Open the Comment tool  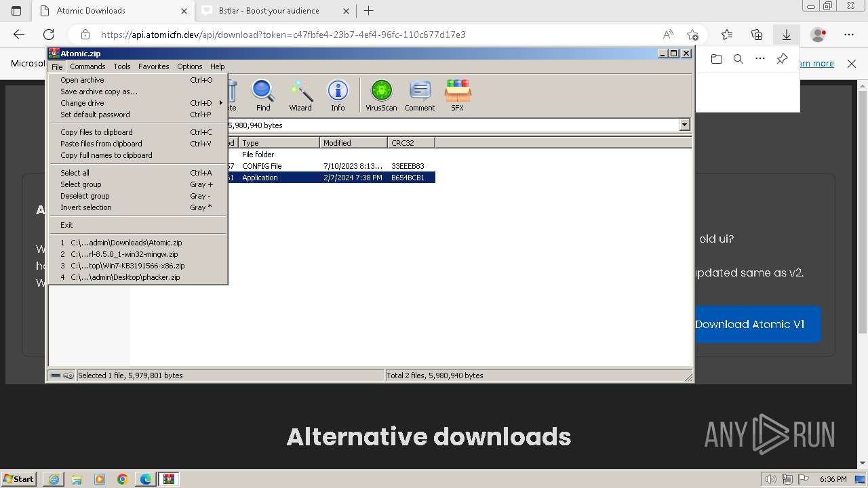point(420,95)
